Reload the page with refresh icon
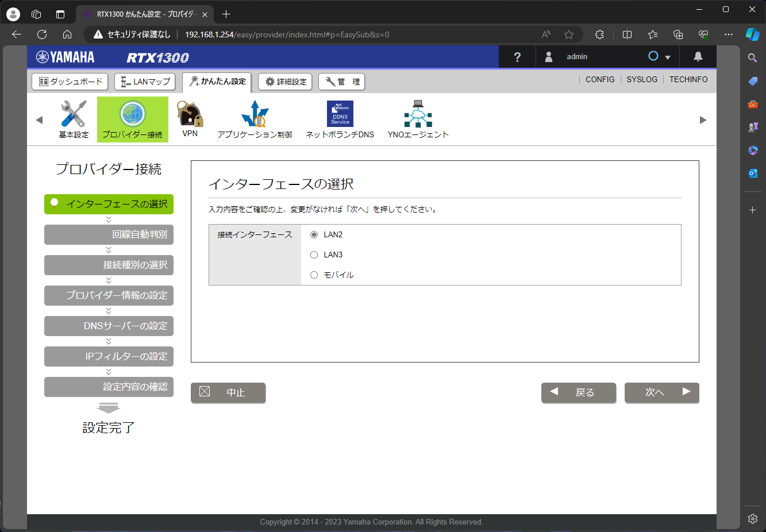Viewport: 766px width, 532px height. click(42, 34)
